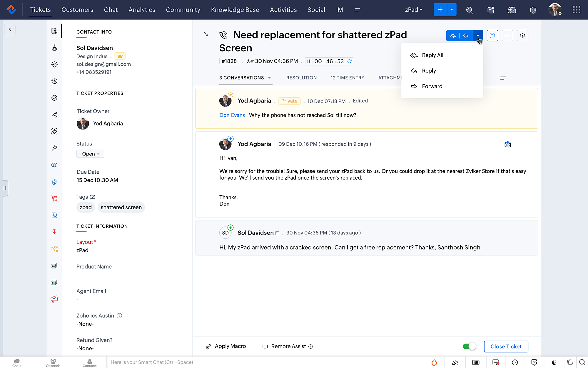Reset the timer with refresh icon
Image resolution: width=588 pixels, height=368 pixels.
350,61
